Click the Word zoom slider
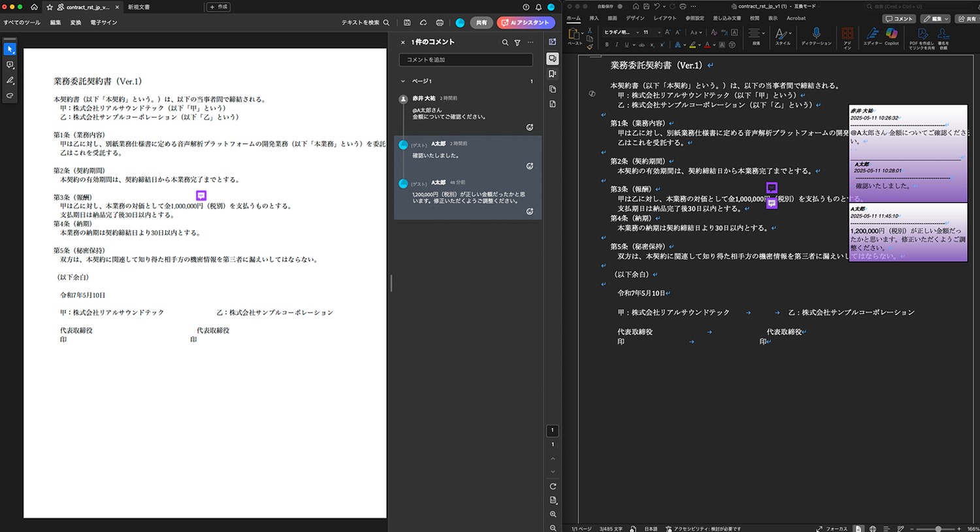Image resolution: width=980 pixels, height=532 pixels. pyautogui.click(x=938, y=529)
